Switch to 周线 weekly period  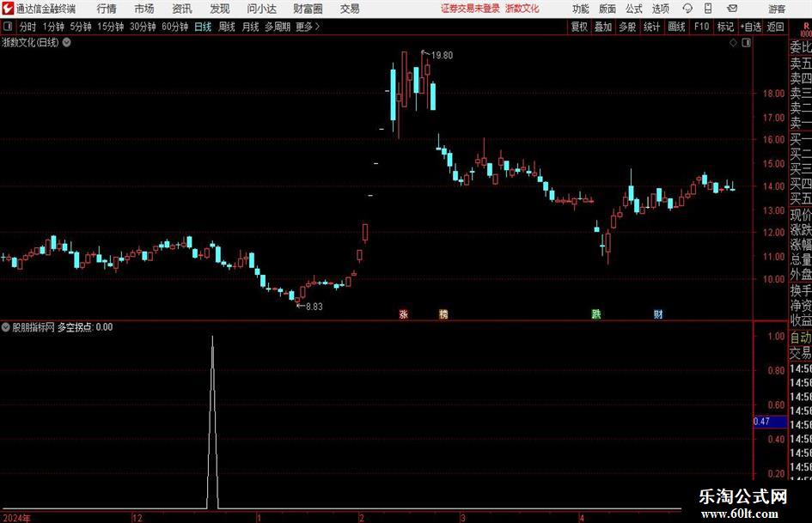(x=227, y=27)
